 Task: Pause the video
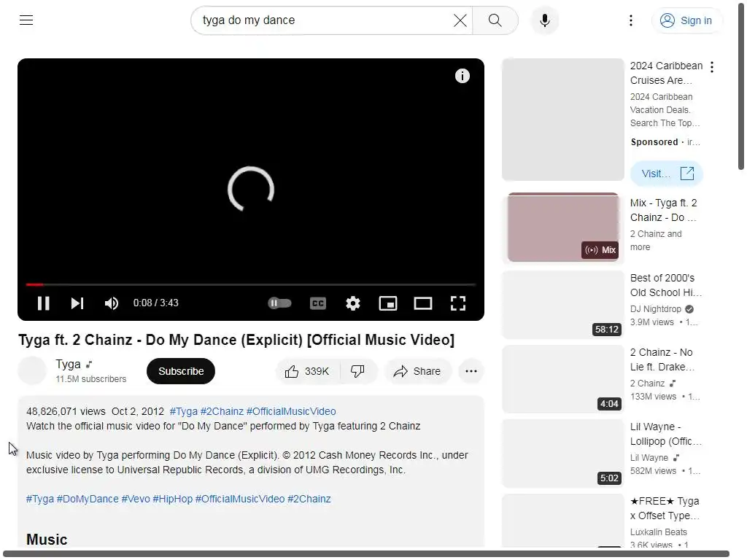pos(43,303)
